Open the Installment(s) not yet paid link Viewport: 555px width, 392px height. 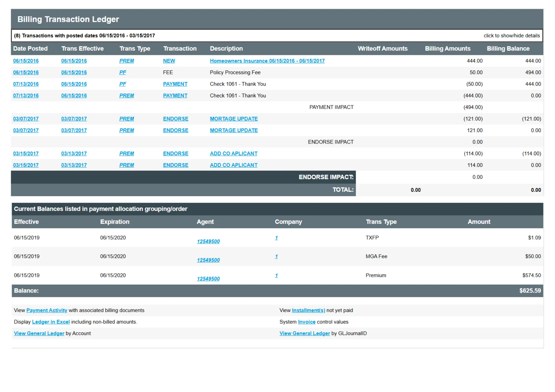(x=308, y=310)
